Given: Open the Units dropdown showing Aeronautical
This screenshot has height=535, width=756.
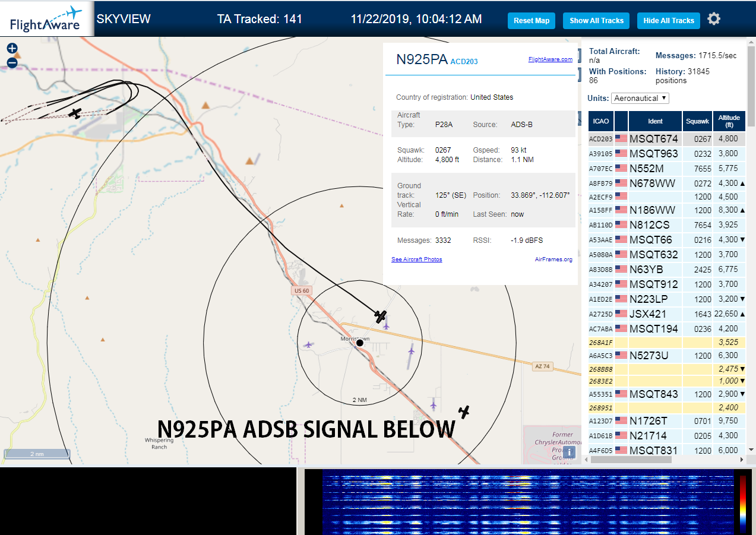Looking at the screenshot, I should pyautogui.click(x=640, y=98).
